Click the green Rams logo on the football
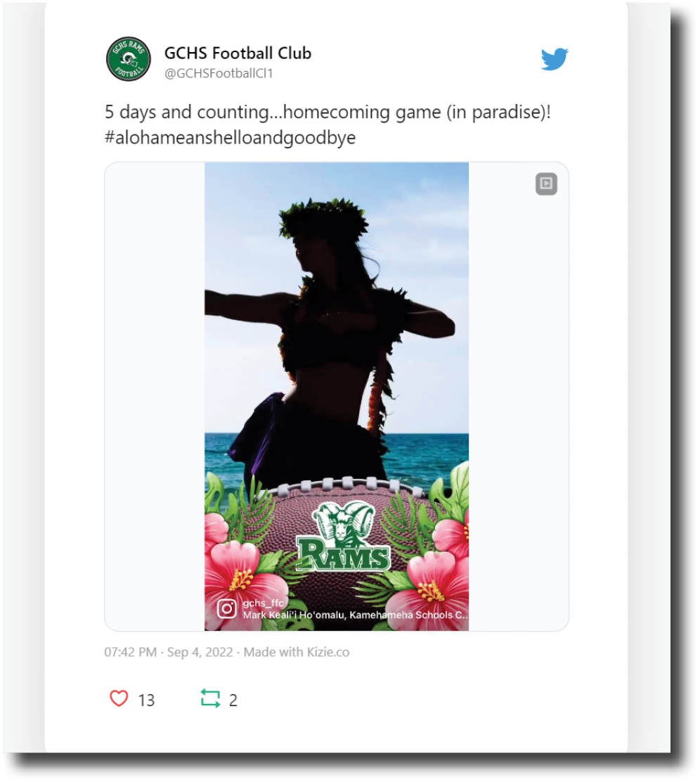This screenshot has height=782, width=700. click(x=343, y=538)
